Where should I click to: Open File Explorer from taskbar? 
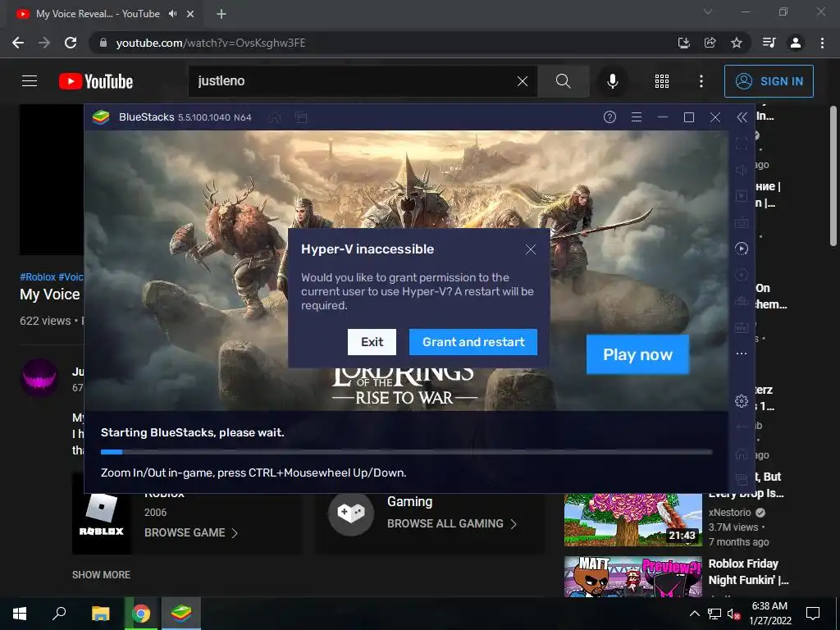tap(100, 614)
